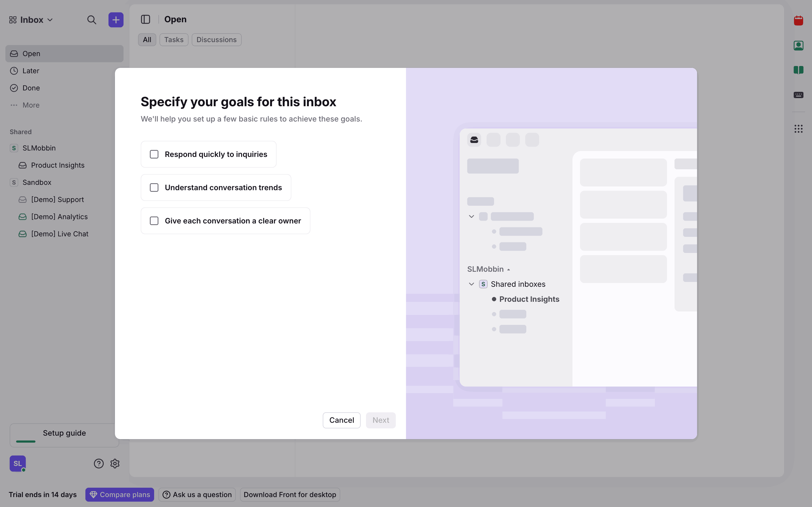Open the apps grid icon
The height and width of the screenshot is (507, 812).
pos(798,129)
